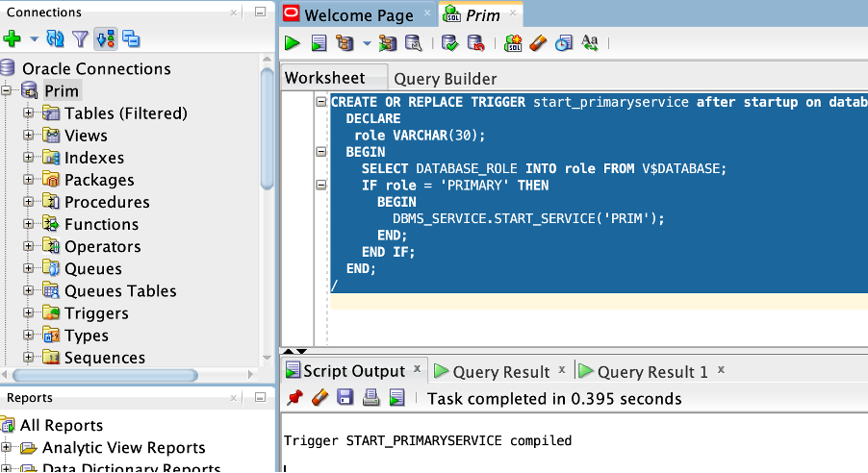
Task: Click the green plus New Connection icon
Action: click(12, 39)
